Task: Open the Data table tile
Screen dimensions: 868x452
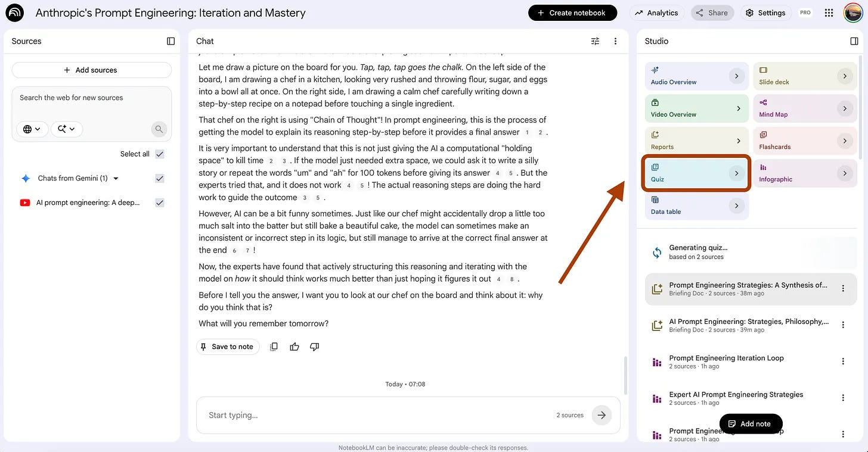Action: click(x=696, y=205)
